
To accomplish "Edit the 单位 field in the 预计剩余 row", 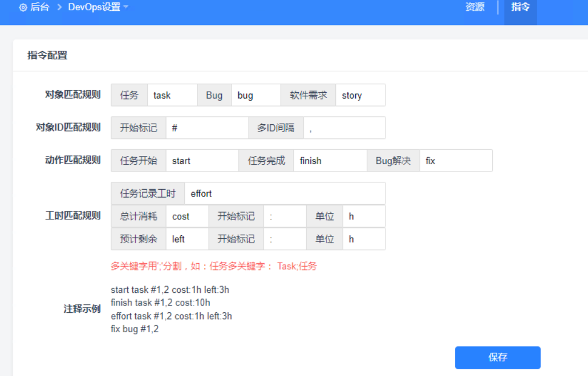I will click(x=364, y=239).
